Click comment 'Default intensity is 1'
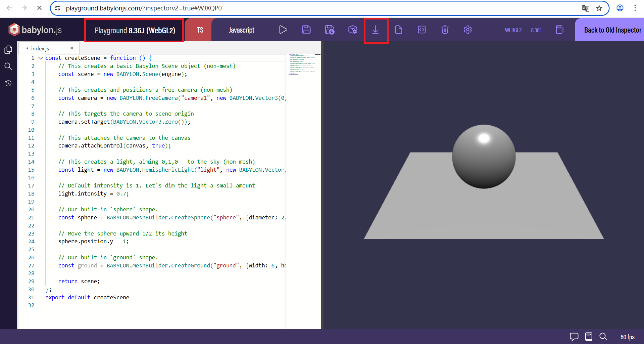Screen dimensions: 644x344 [x=157, y=186]
